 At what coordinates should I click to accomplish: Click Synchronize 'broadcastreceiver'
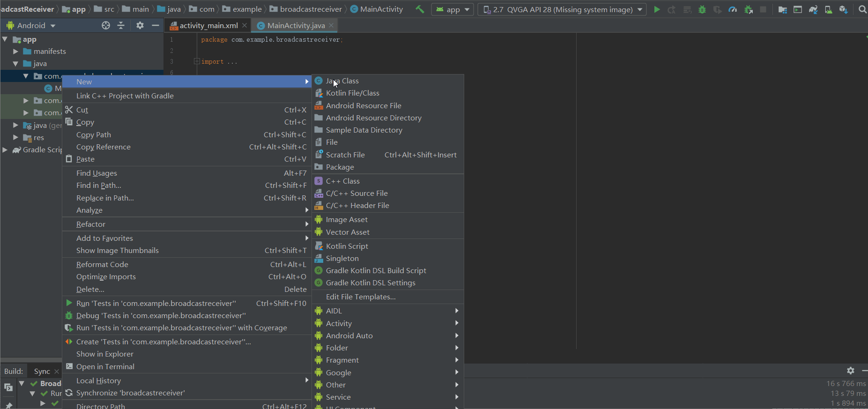187,393
